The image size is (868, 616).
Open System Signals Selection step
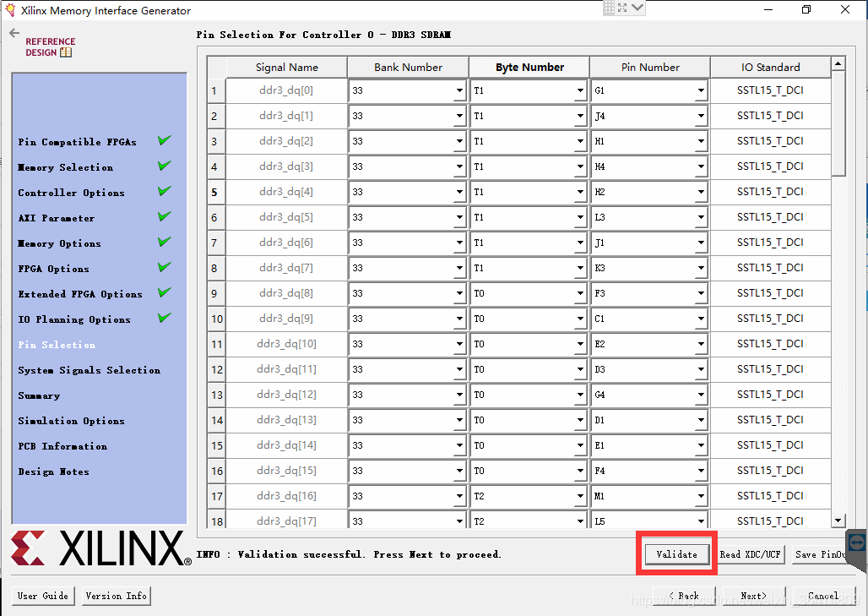(90, 370)
